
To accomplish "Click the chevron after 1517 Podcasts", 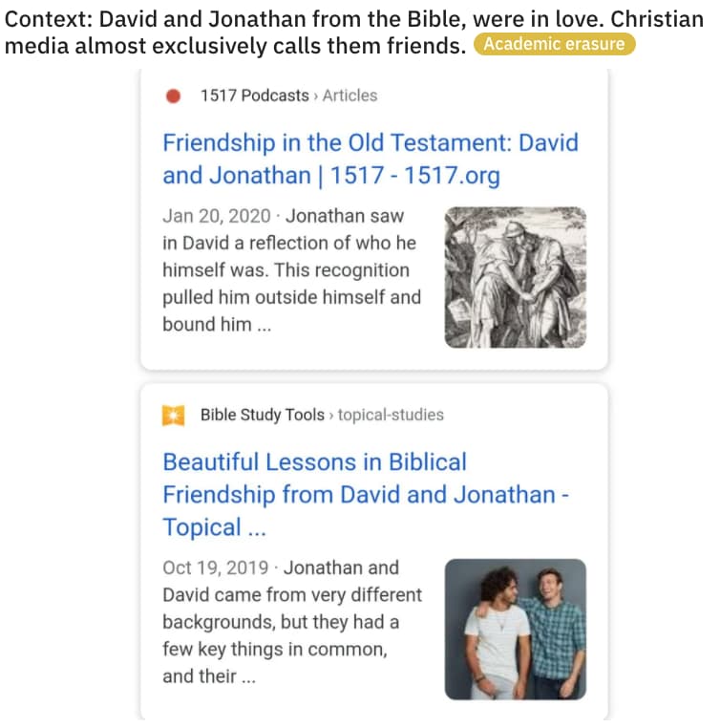I will point(316,96).
